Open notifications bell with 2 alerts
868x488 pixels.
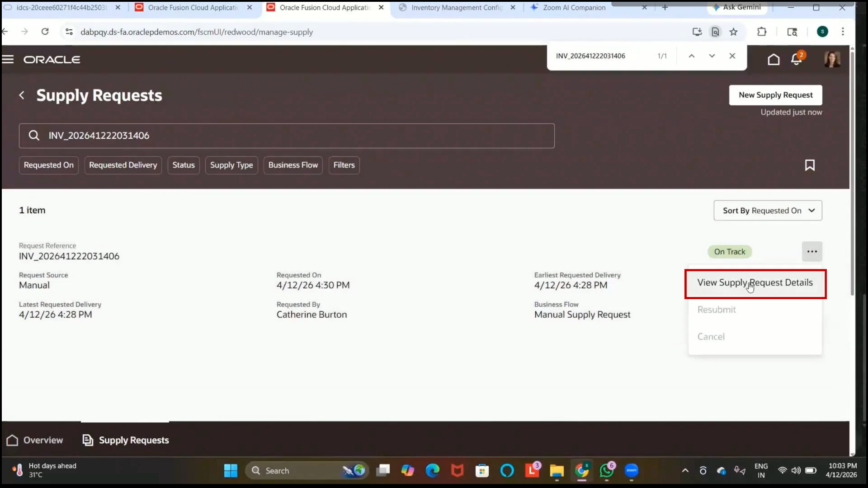pos(797,59)
